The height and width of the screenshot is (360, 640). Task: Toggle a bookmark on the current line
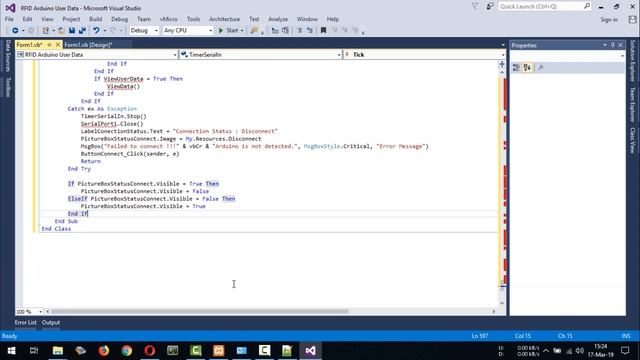pyautogui.click(x=323, y=31)
